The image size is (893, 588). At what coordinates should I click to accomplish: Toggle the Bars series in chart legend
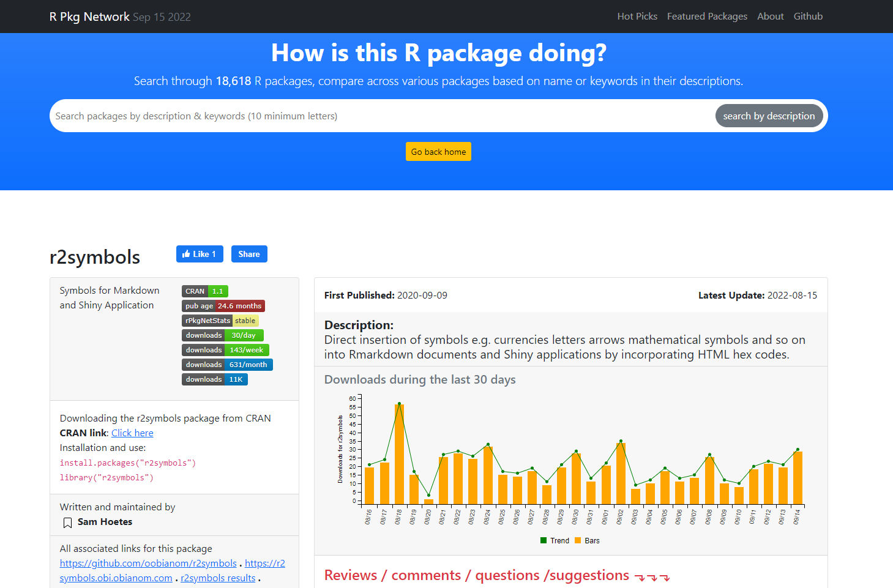coord(587,541)
